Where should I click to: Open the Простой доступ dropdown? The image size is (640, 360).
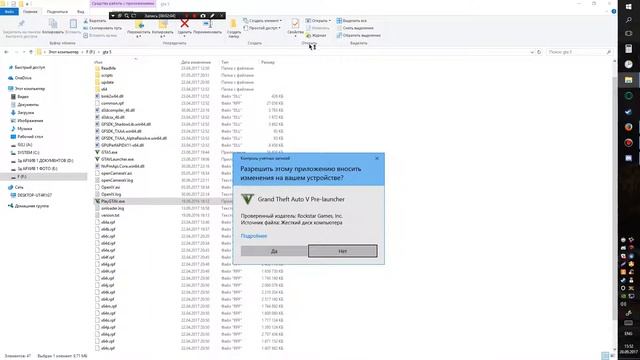point(262,28)
